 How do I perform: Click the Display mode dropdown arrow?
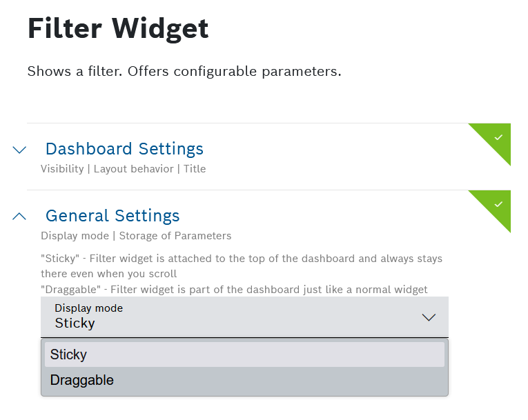[x=429, y=317]
